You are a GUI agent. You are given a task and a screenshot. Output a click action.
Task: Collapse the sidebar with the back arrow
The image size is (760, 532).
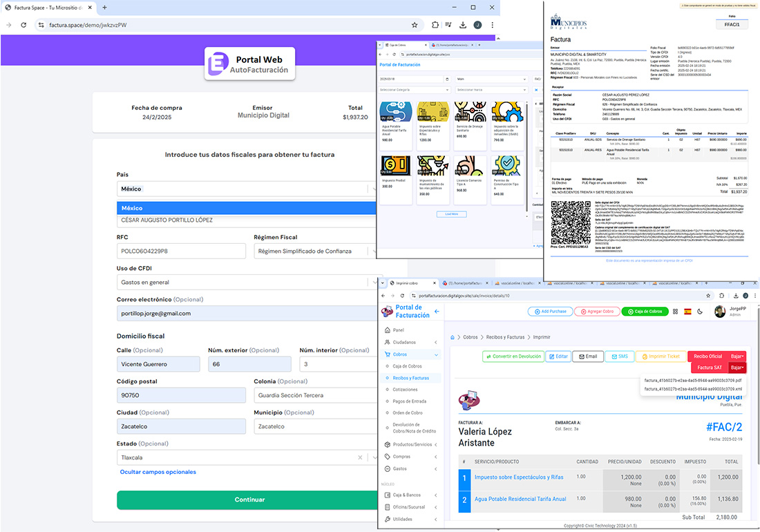pos(437,312)
